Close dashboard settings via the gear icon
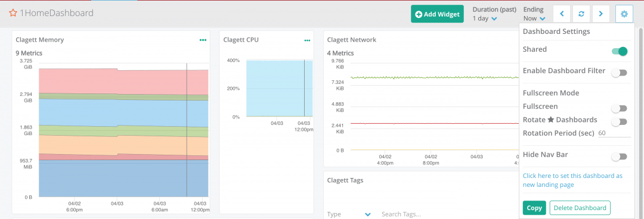Screen dimensions: 644x219 point(624,14)
